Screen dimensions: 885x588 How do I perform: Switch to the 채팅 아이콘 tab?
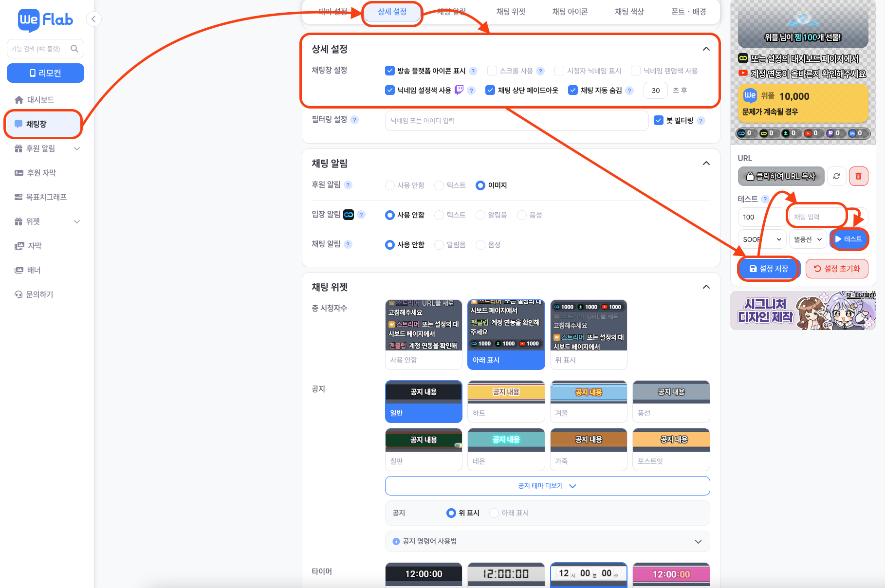tap(570, 12)
